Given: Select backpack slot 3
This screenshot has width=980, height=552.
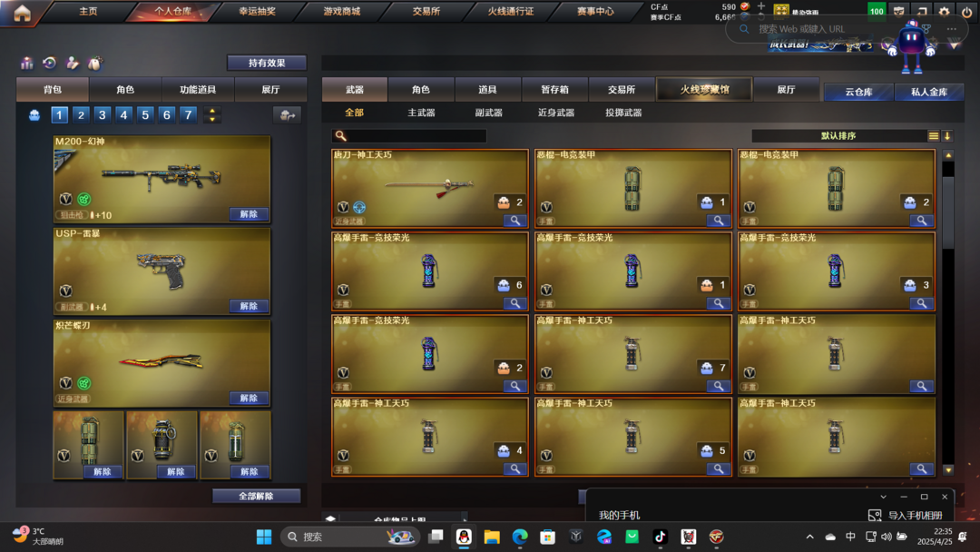Looking at the screenshot, I should 102,115.
